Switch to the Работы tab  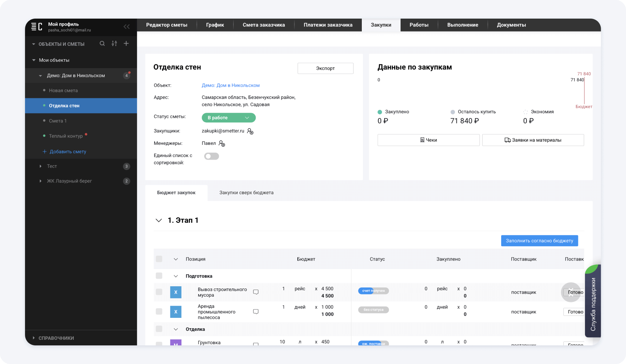pyautogui.click(x=419, y=25)
